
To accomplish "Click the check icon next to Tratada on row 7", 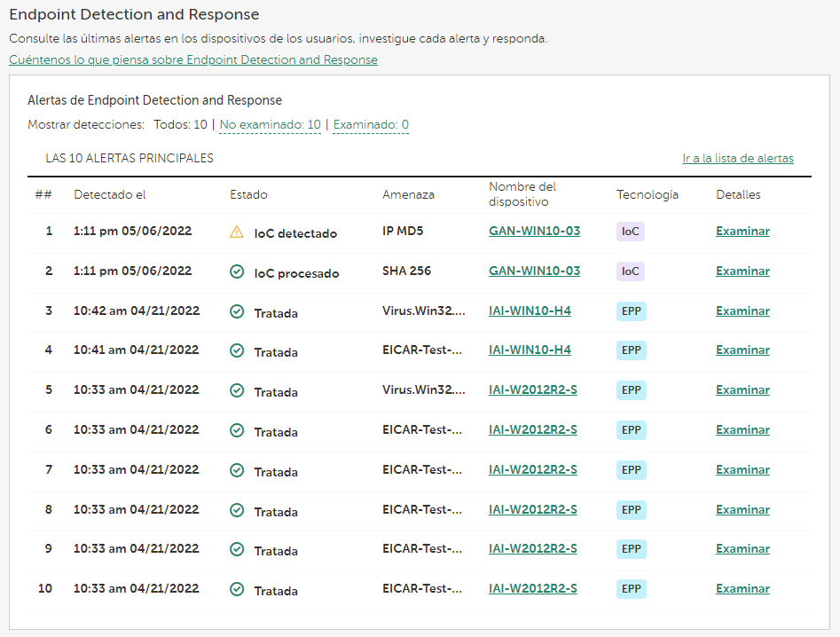I will tap(236, 469).
